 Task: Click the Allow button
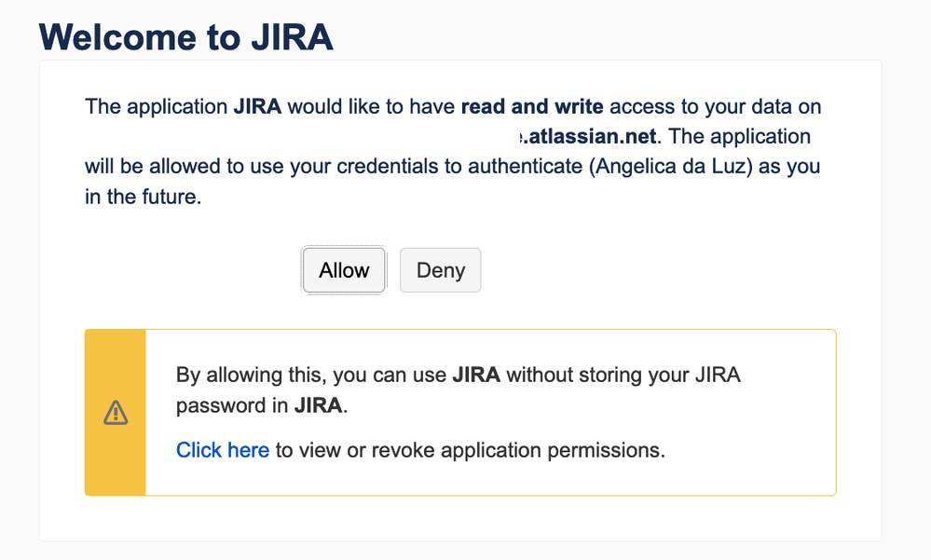[x=345, y=270]
